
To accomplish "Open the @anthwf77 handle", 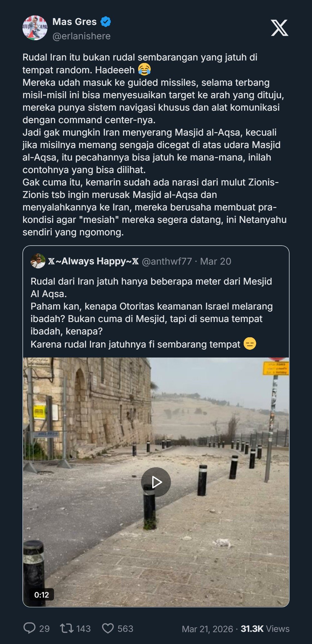I will (167, 261).
